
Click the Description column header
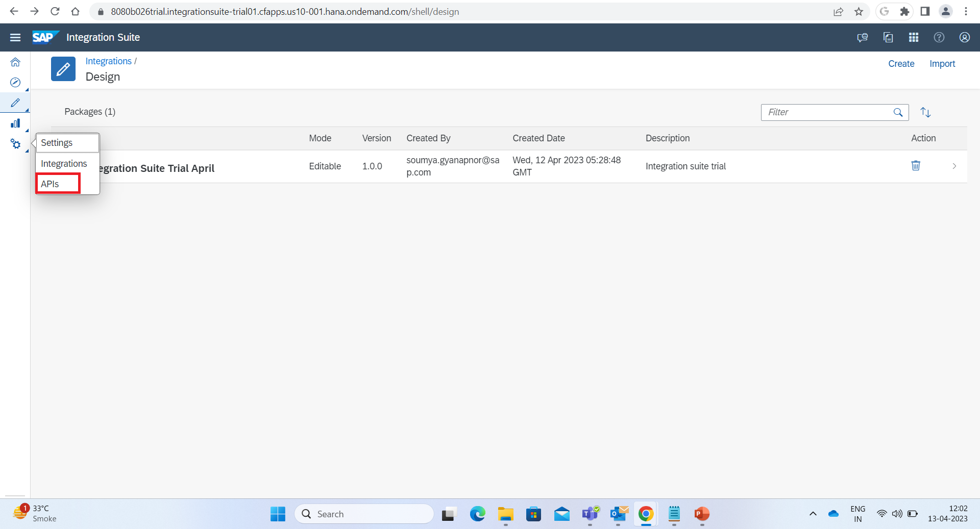click(x=668, y=138)
